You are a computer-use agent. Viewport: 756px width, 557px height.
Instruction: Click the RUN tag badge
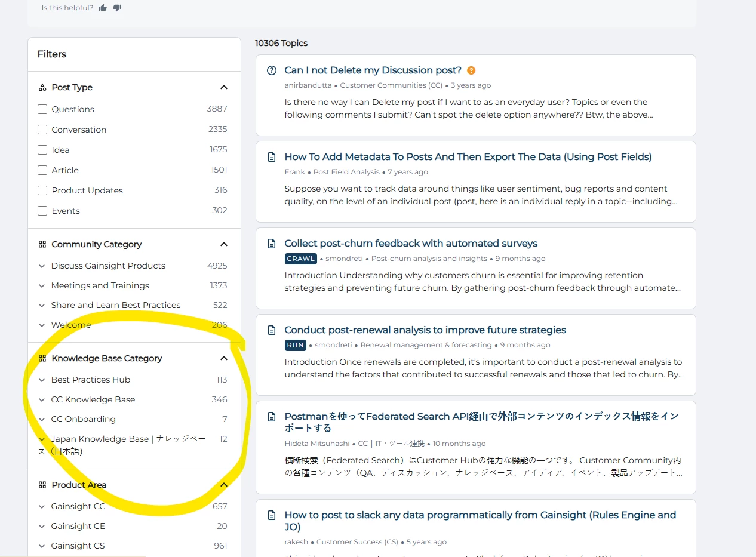click(x=296, y=345)
